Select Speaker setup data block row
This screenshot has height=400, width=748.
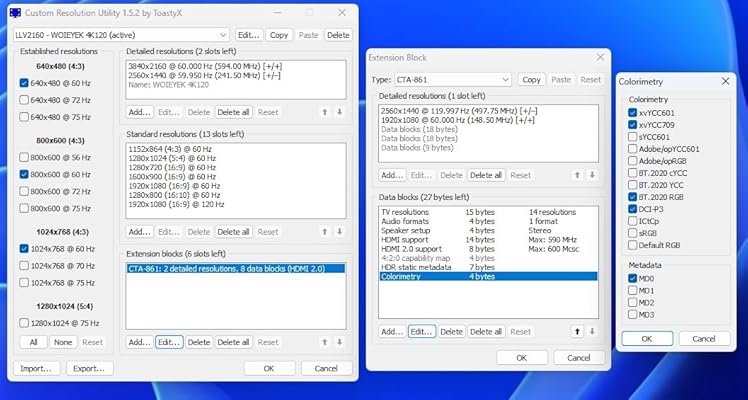coord(488,230)
